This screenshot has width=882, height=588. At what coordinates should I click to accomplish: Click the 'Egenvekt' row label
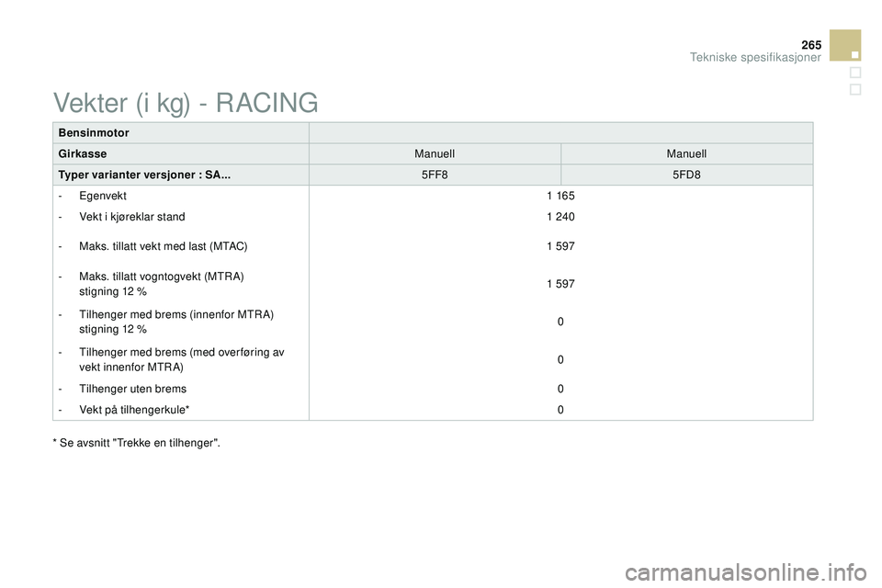pyautogui.click(x=103, y=196)
